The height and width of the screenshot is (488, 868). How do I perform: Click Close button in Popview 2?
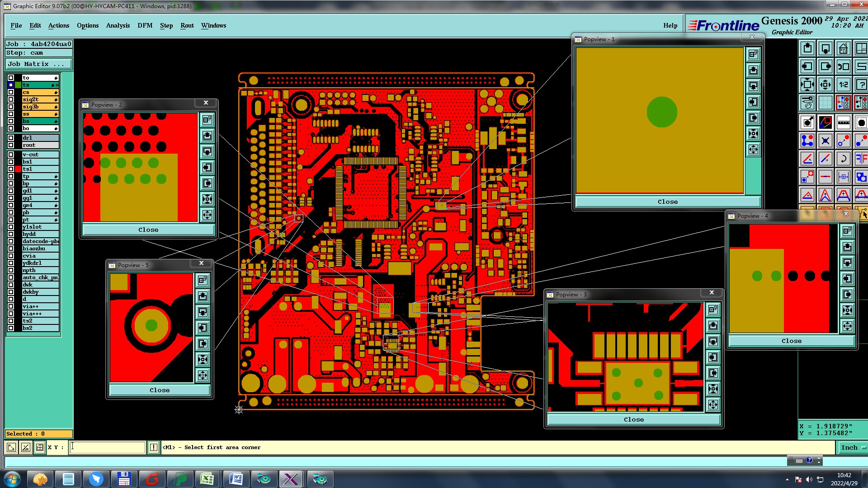(148, 230)
